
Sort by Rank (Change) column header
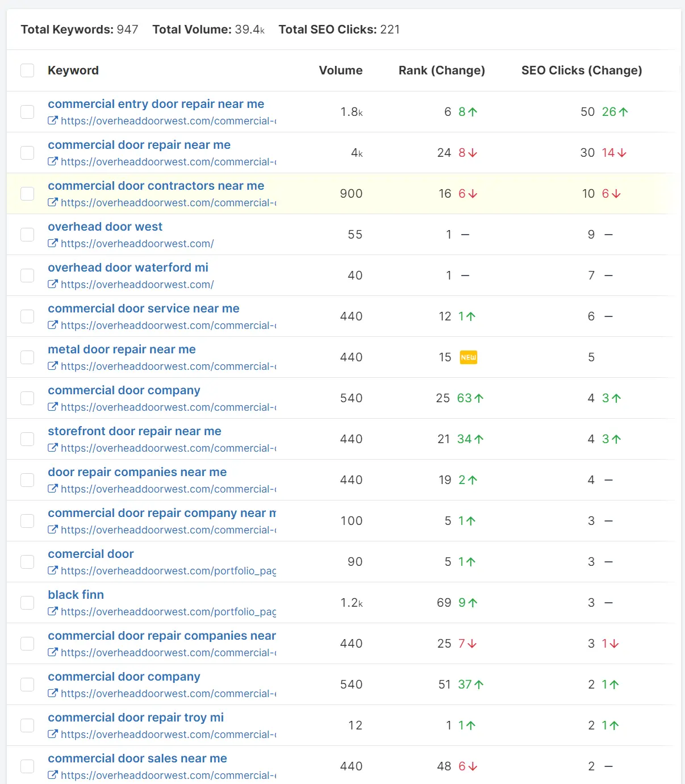[441, 70]
